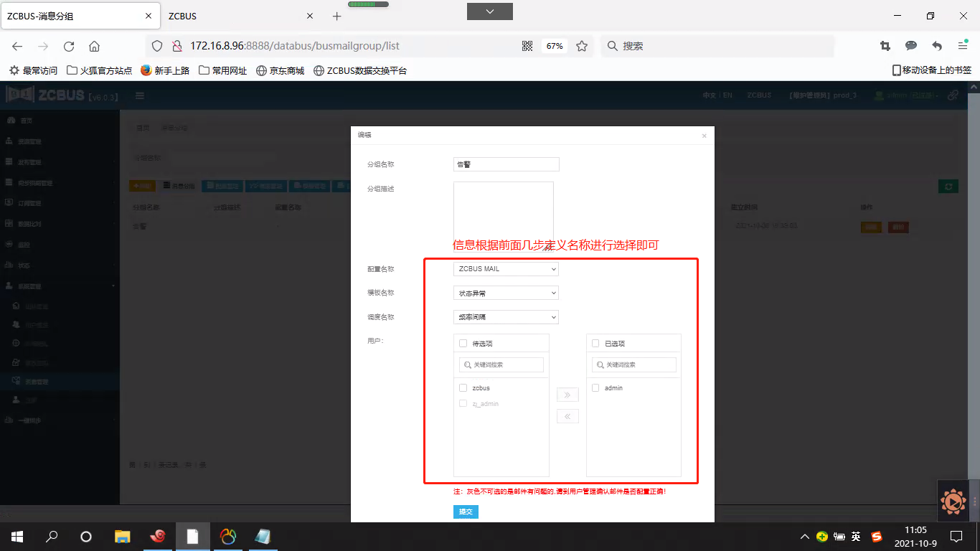Reload the page with the refresh icon

[69, 46]
